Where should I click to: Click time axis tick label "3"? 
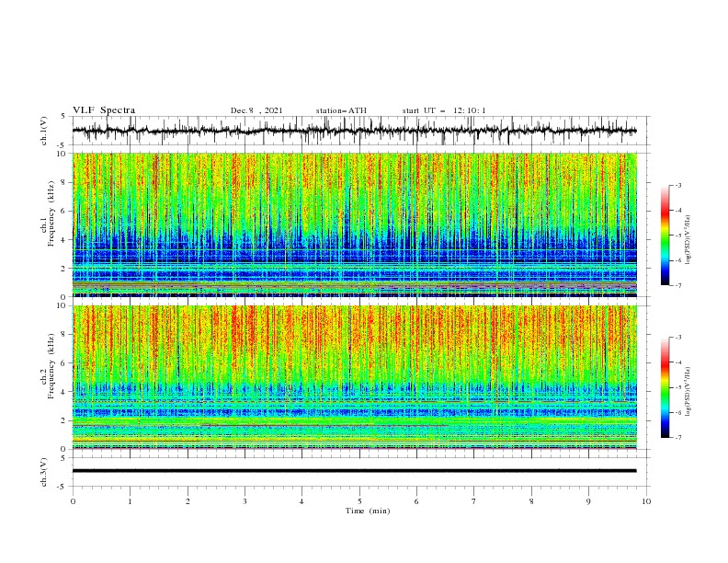point(245,501)
